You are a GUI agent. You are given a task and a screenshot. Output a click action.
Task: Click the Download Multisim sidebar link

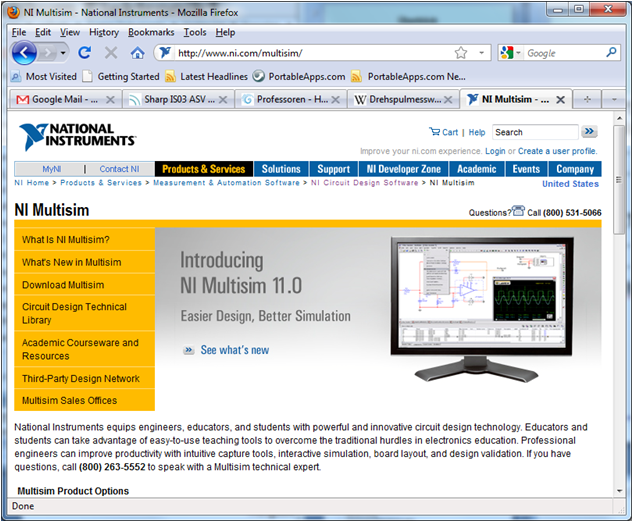[63, 285]
